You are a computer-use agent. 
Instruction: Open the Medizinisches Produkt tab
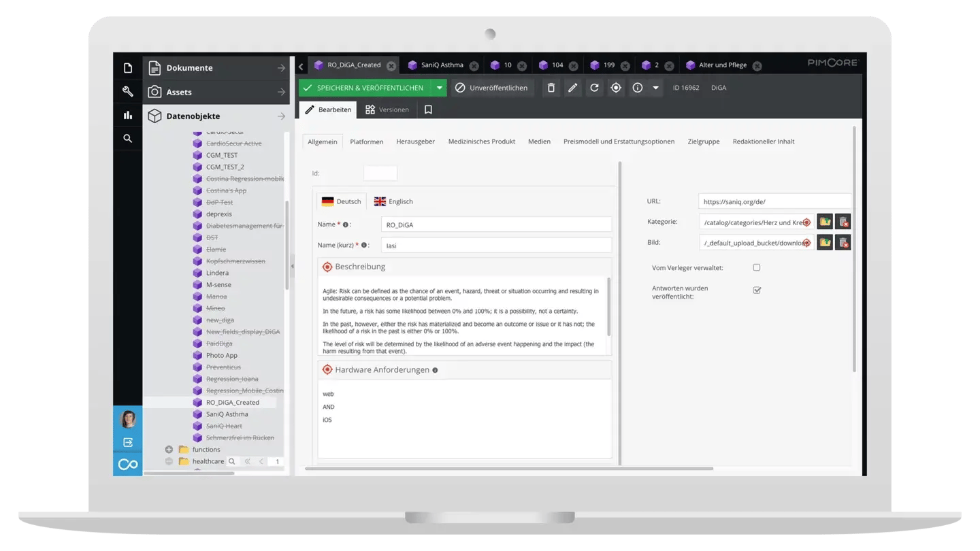(482, 141)
